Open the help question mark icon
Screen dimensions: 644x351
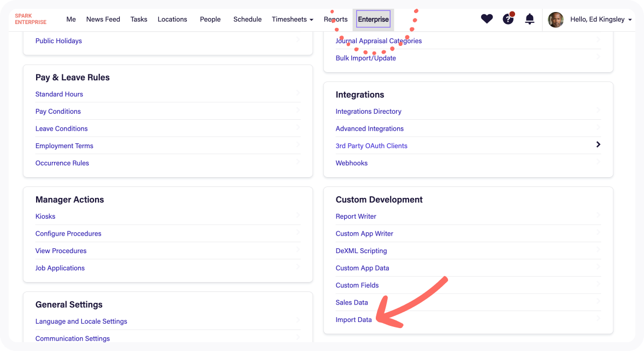click(x=508, y=19)
